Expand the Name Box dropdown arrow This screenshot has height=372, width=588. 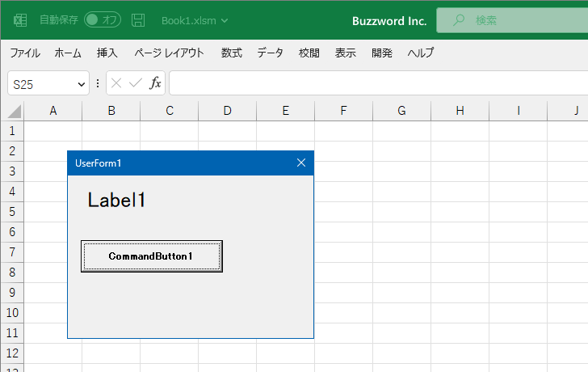tap(82, 83)
